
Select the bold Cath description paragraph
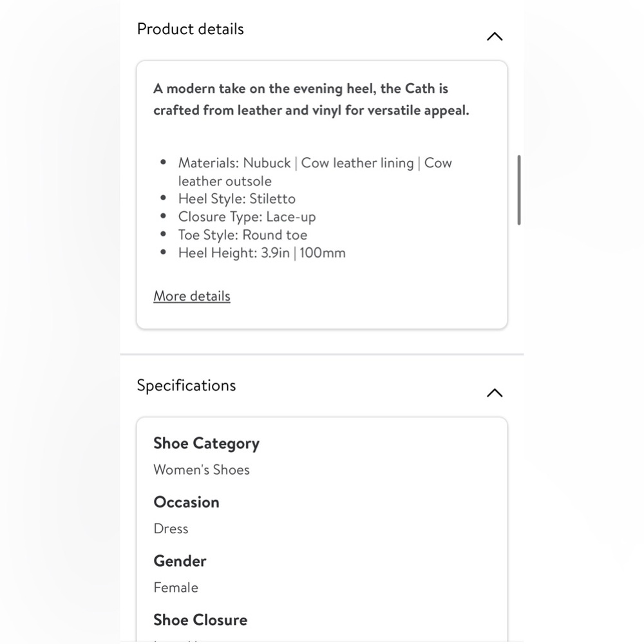[311, 99]
